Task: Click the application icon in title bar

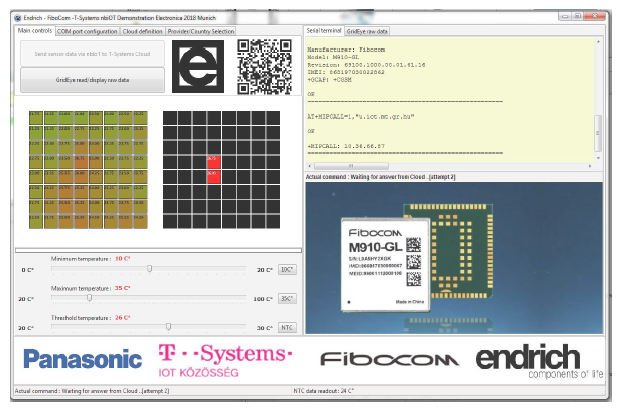Action: (x=18, y=18)
